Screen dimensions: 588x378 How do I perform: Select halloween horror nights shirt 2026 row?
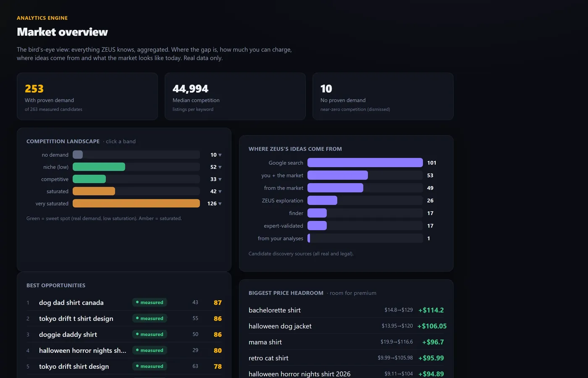coord(346,373)
